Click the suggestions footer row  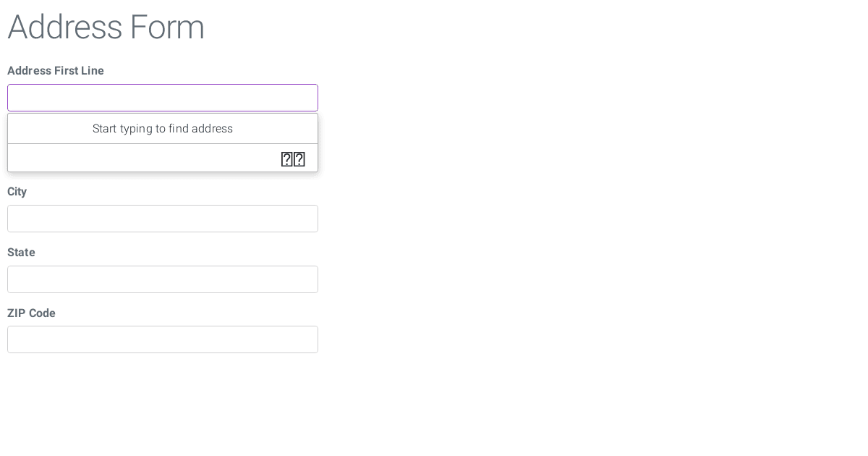[163, 159]
